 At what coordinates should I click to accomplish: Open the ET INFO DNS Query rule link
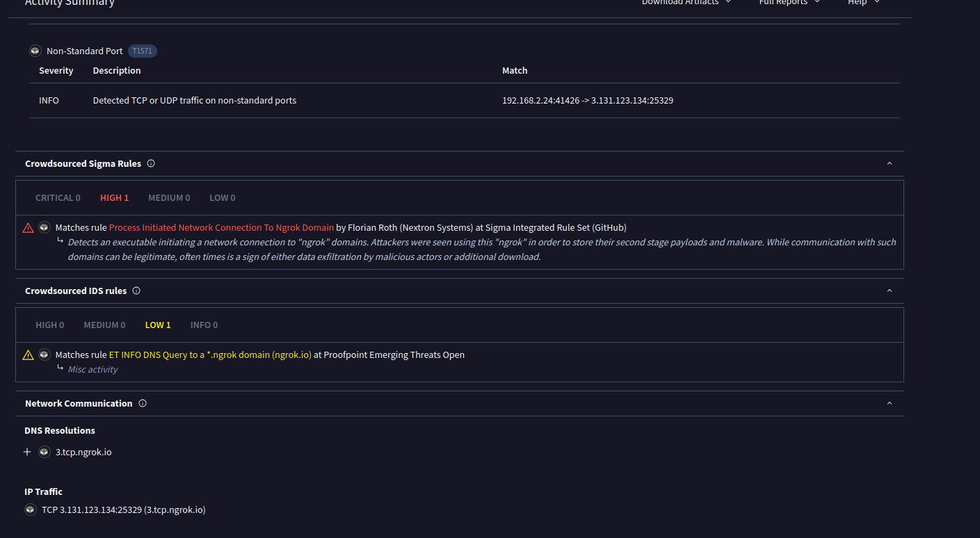[x=210, y=355]
